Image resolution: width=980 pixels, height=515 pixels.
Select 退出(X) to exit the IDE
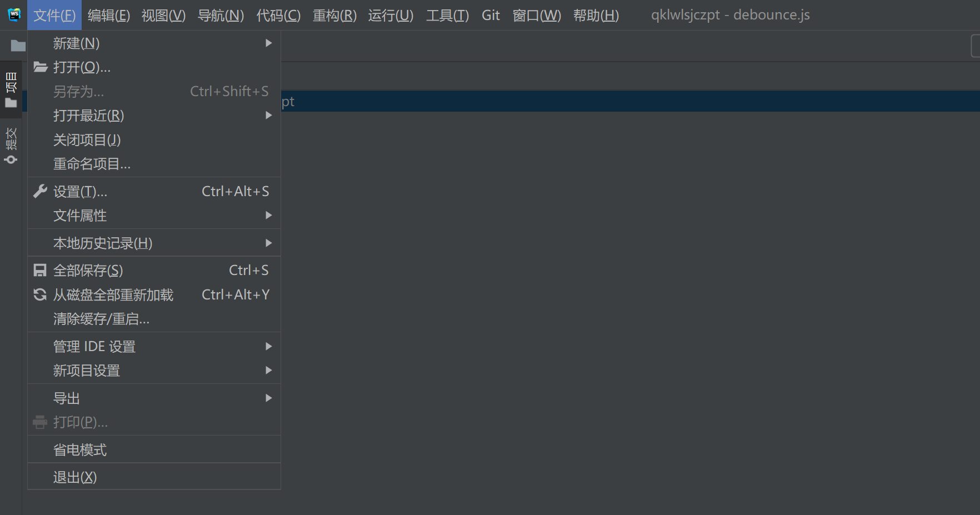(x=154, y=477)
